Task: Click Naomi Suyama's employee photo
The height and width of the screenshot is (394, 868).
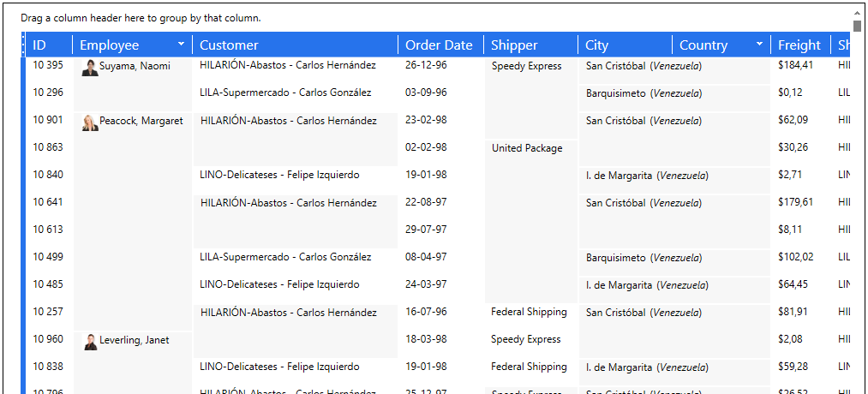Action: coord(90,68)
